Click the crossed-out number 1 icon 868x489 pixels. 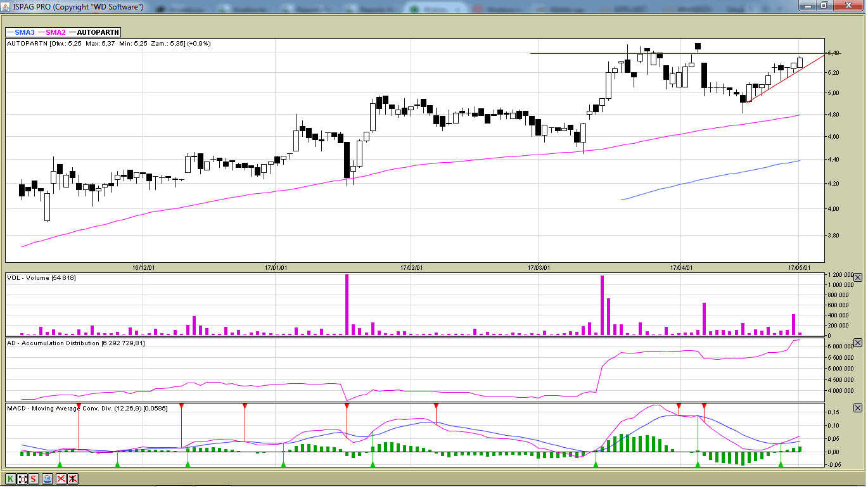[x=73, y=479]
